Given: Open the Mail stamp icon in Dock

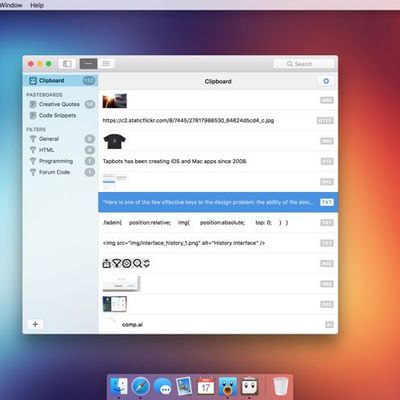Looking at the screenshot, I should click(184, 386).
